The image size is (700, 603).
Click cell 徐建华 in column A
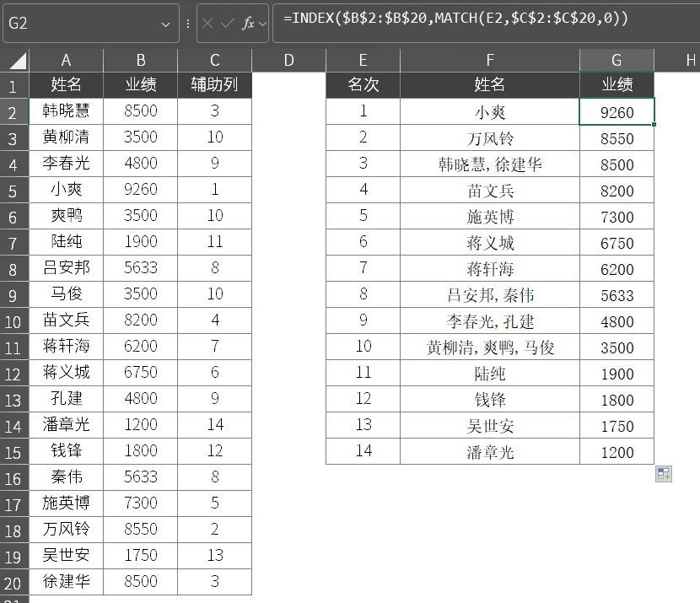point(66,581)
